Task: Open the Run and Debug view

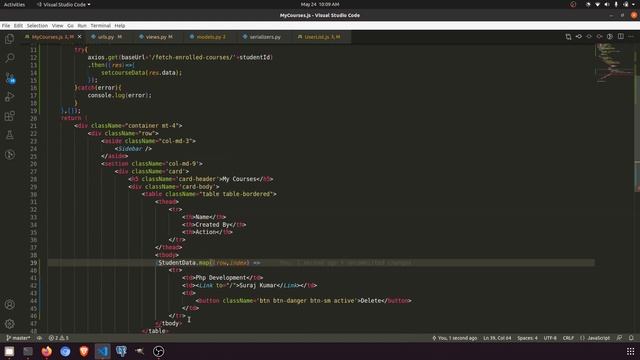Action: (x=9, y=97)
